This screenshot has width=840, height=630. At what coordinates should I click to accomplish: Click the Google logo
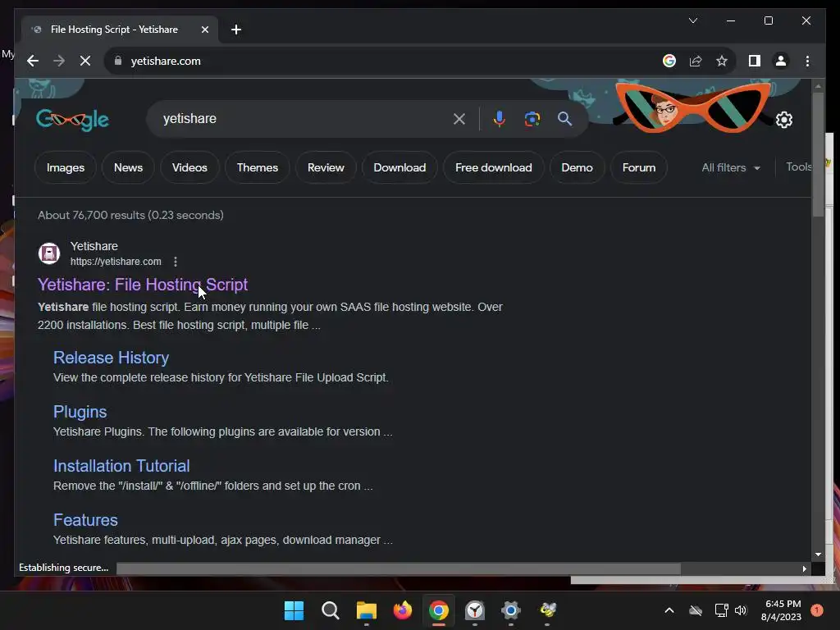pos(72,120)
